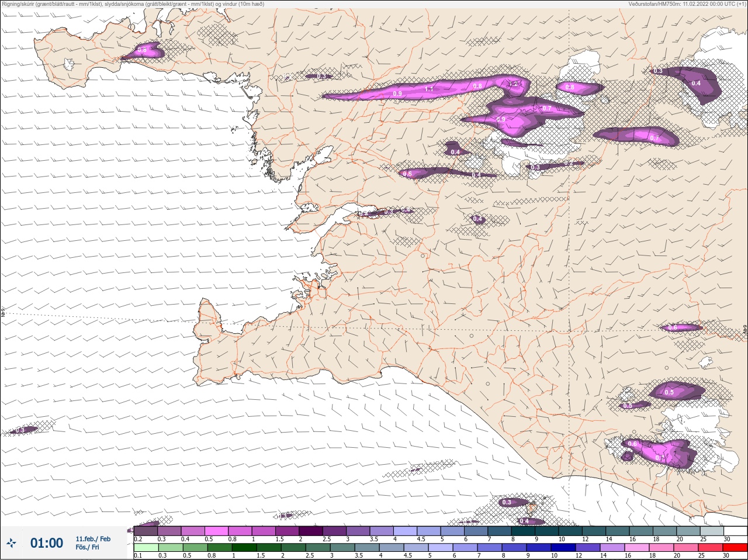Click the "4.5" label under the top legend row
This screenshot has height=560, width=748.
tap(421, 539)
